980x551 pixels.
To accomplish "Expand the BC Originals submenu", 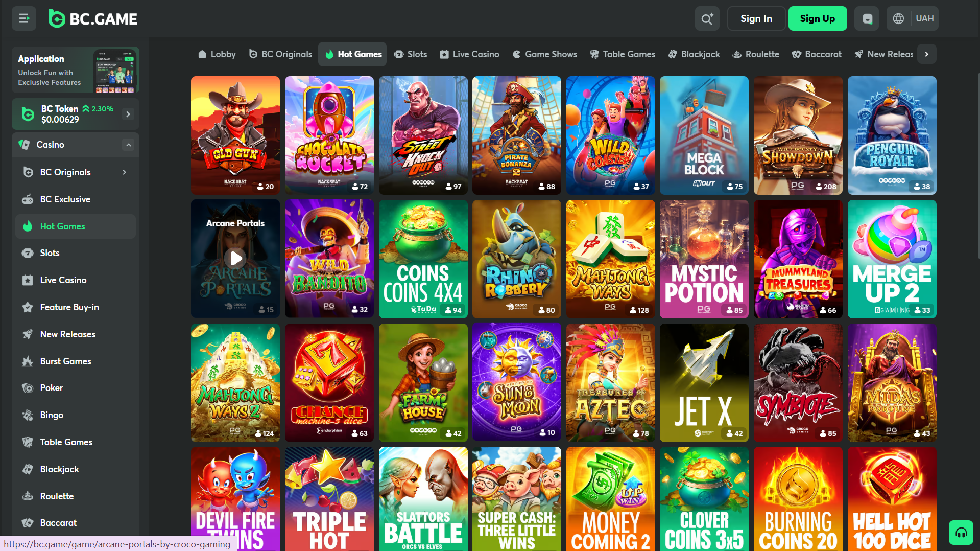I will (124, 172).
